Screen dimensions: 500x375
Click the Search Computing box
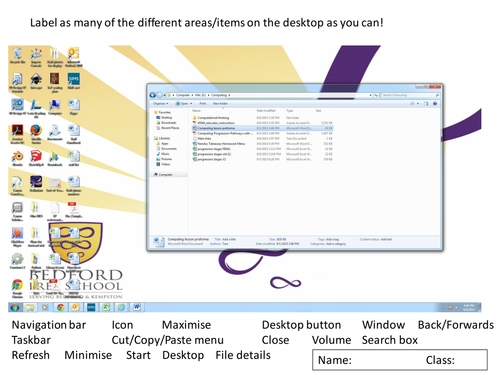point(410,95)
